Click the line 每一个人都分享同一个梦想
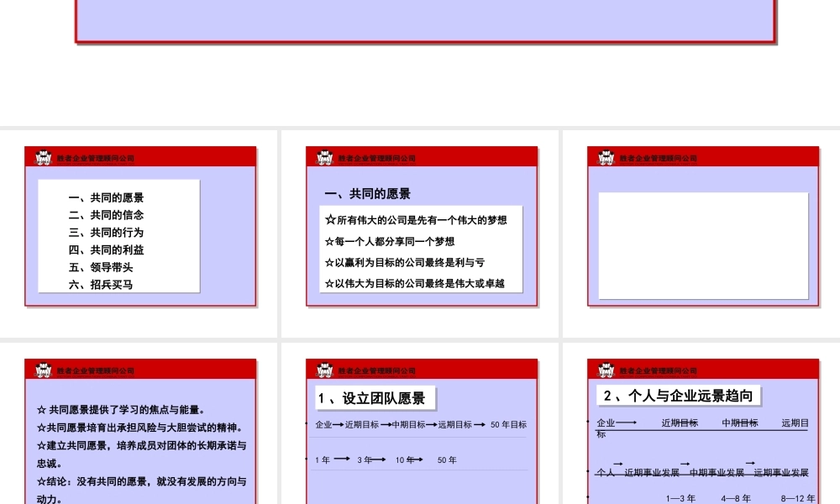The image size is (840, 504). tap(390, 242)
